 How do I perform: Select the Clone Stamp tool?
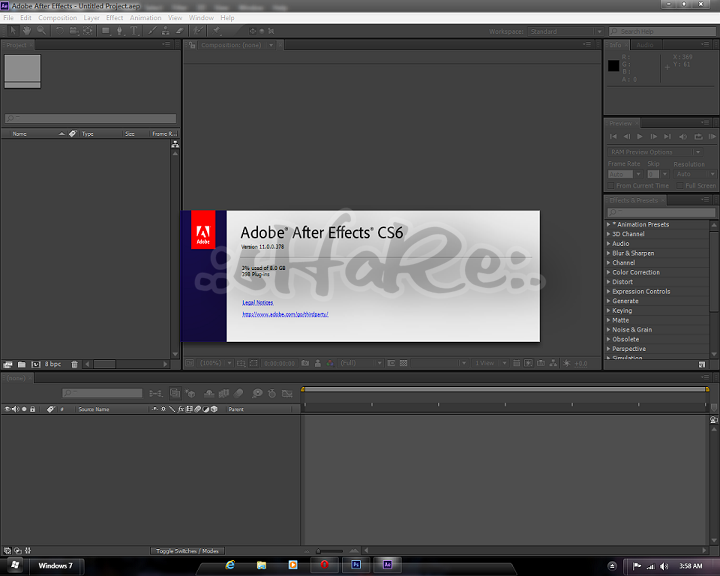pyautogui.click(x=165, y=31)
